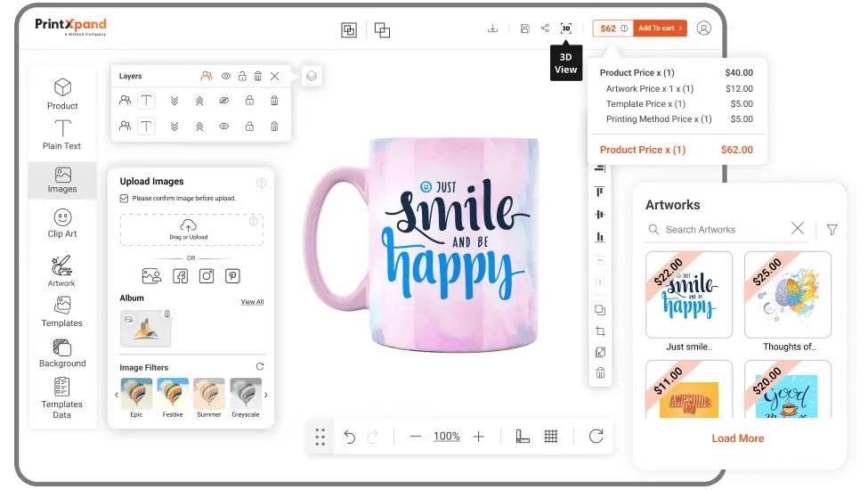Zoom out with the minus button
This screenshot has height=490, width=868.
[x=416, y=437]
